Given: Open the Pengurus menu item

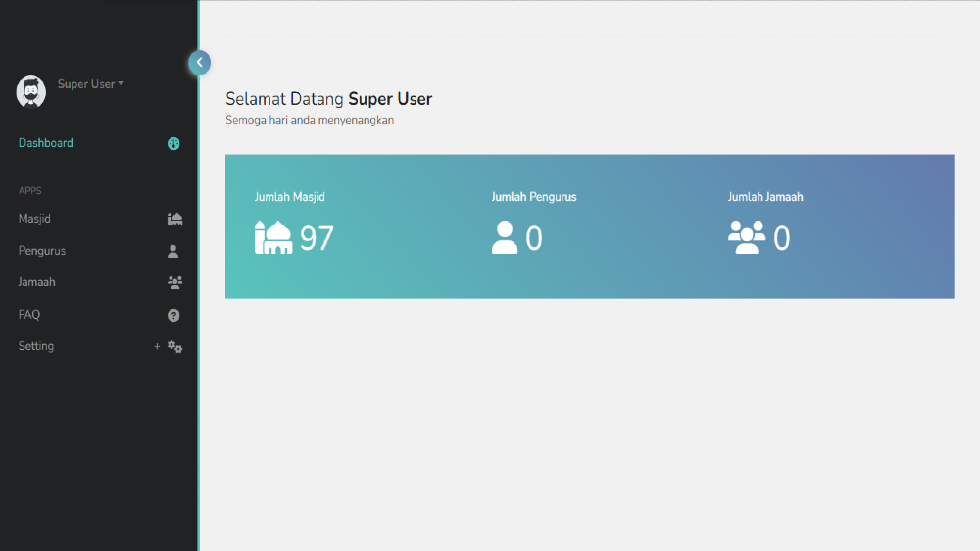Looking at the screenshot, I should tap(42, 251).
